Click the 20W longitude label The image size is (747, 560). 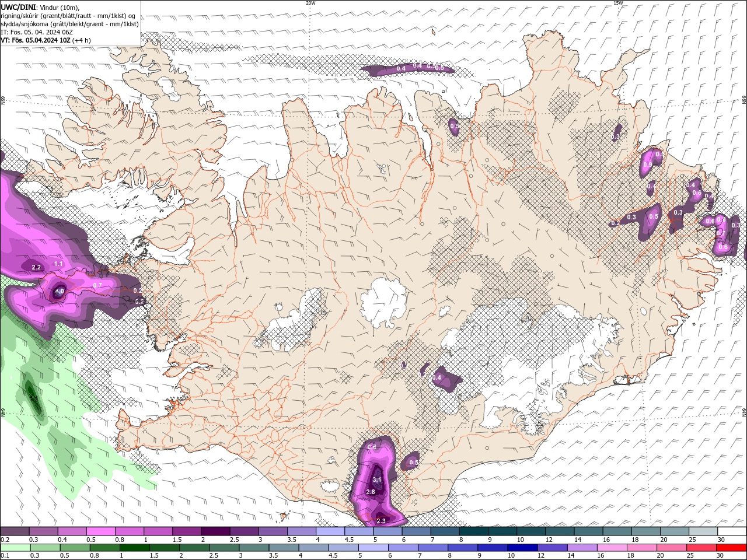coord(310,3)
